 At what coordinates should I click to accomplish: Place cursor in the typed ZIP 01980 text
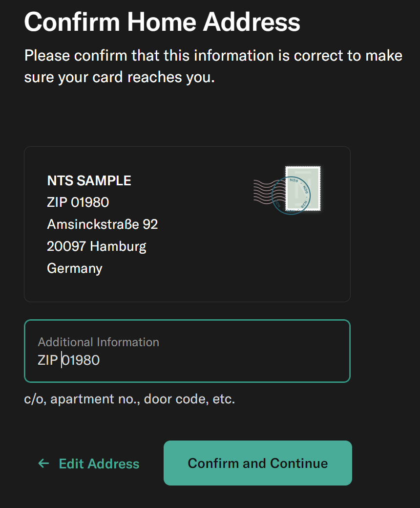(x=68, y=360)
